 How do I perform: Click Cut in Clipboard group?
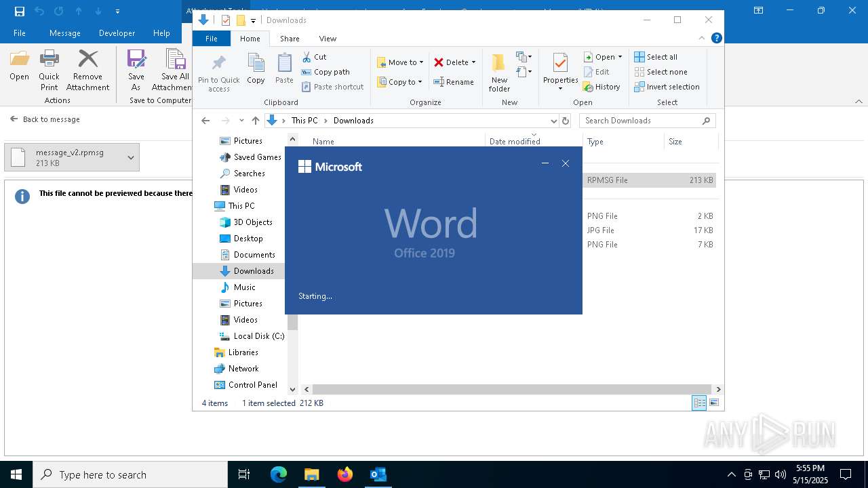point(314,57)
